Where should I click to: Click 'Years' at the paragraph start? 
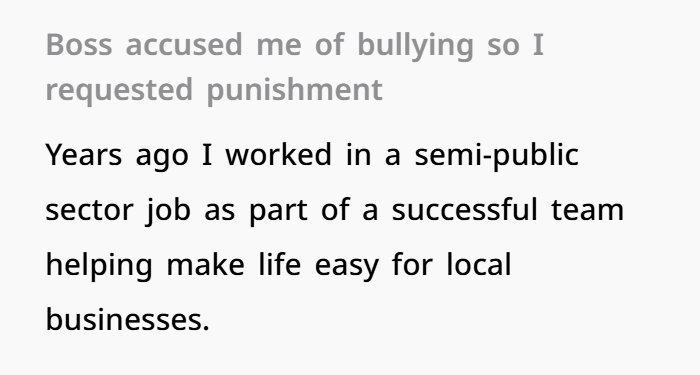coord(83,155)
